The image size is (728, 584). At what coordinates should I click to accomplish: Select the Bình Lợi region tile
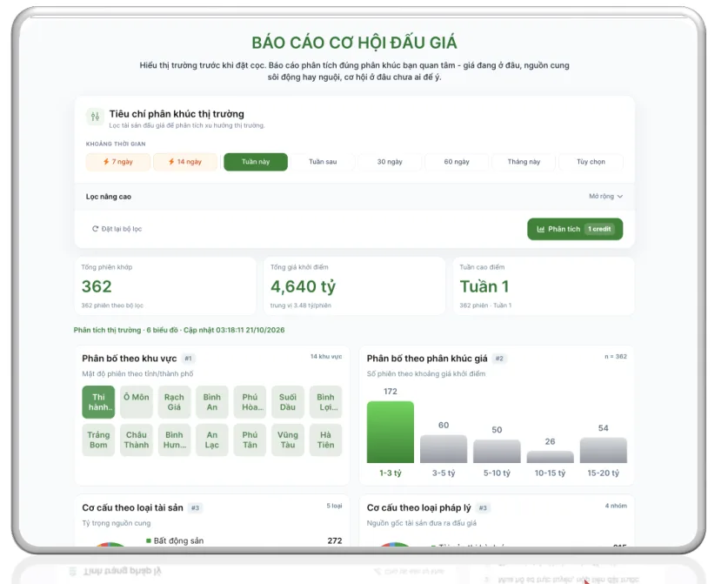coord(325,402)
